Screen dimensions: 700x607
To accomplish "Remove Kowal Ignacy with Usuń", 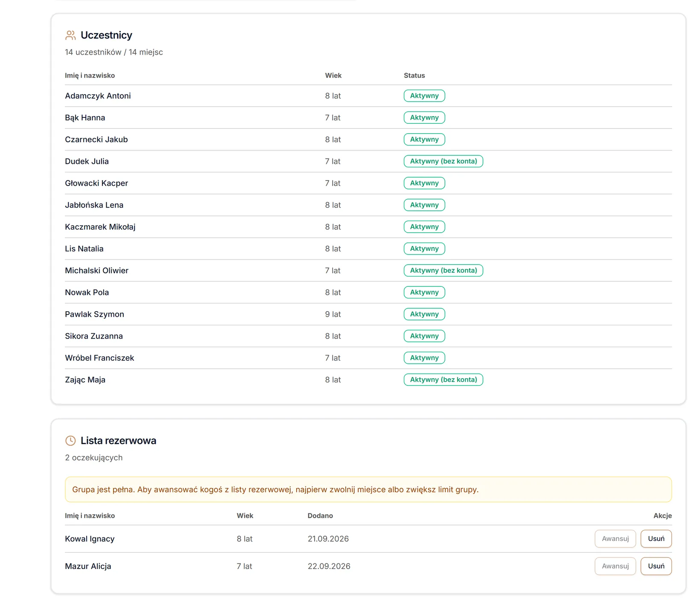I will (x=656, y=539).
